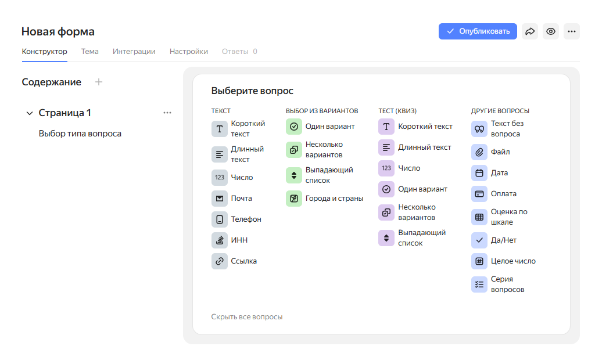Open the Интеграции tab
The height and width of the screenshot is (364, 613).
coord(134,52)
